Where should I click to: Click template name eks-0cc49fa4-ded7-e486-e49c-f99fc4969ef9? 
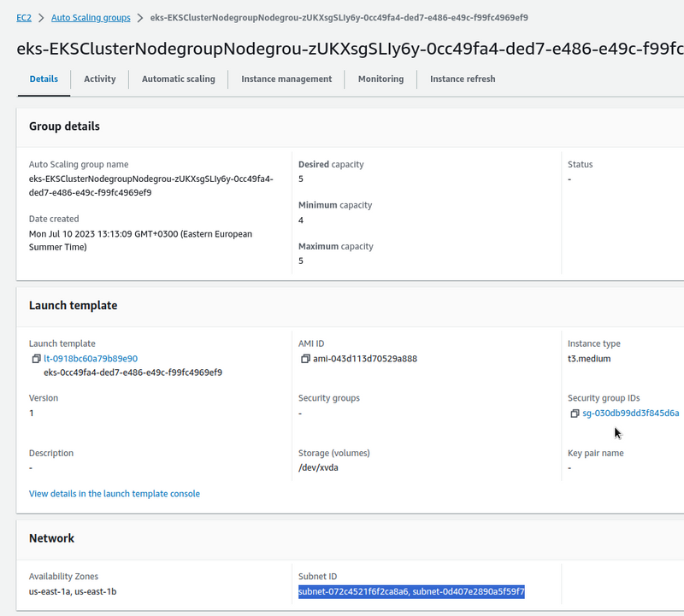click(133, 373)
